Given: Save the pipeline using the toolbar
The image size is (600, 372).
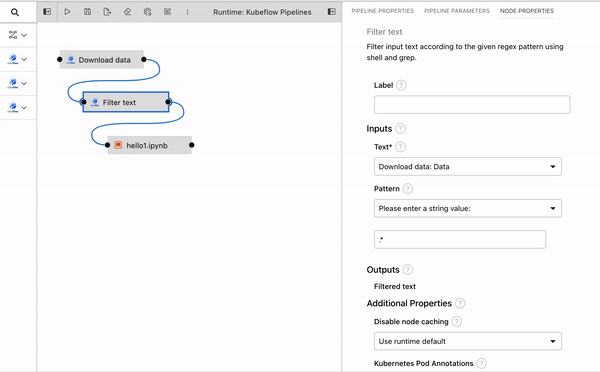Looking at the screenshot, I should coord(87,12).
